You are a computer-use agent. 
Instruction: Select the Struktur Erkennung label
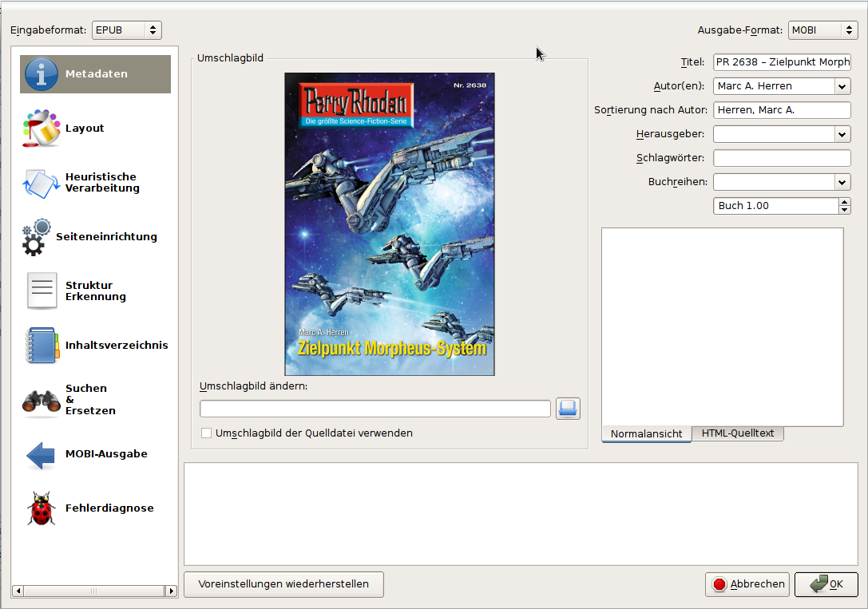[96, 291]
